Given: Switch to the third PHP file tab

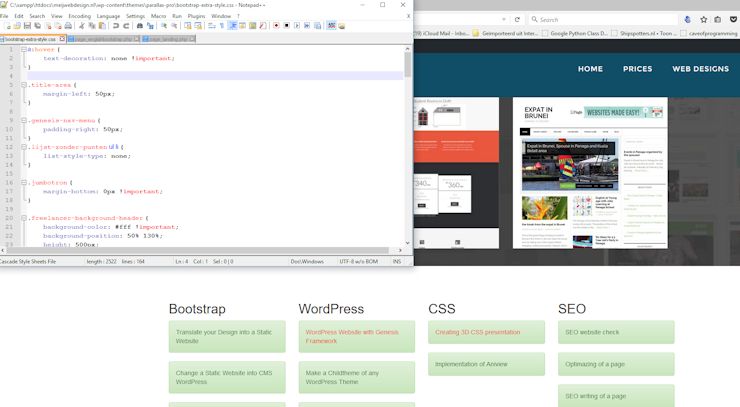Looking at the screenshot, I should tap(168, 39).
